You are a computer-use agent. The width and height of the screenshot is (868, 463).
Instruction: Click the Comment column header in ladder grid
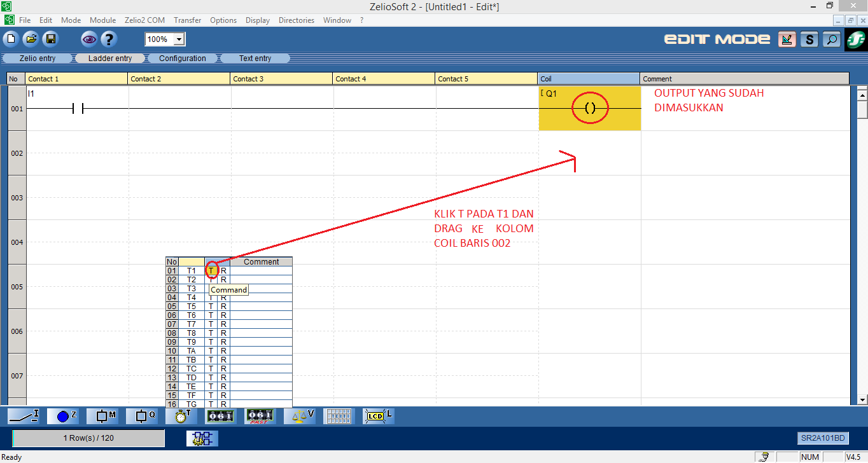(x=745, y=79)
